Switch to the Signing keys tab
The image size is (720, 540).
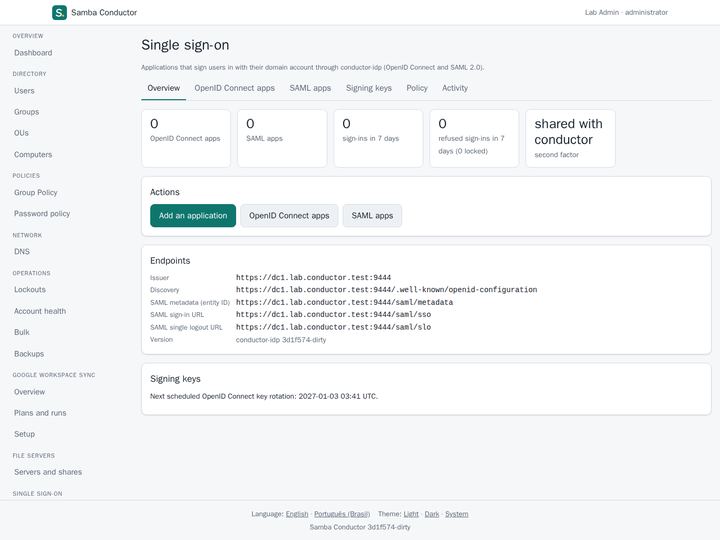[x=369, y=88]
